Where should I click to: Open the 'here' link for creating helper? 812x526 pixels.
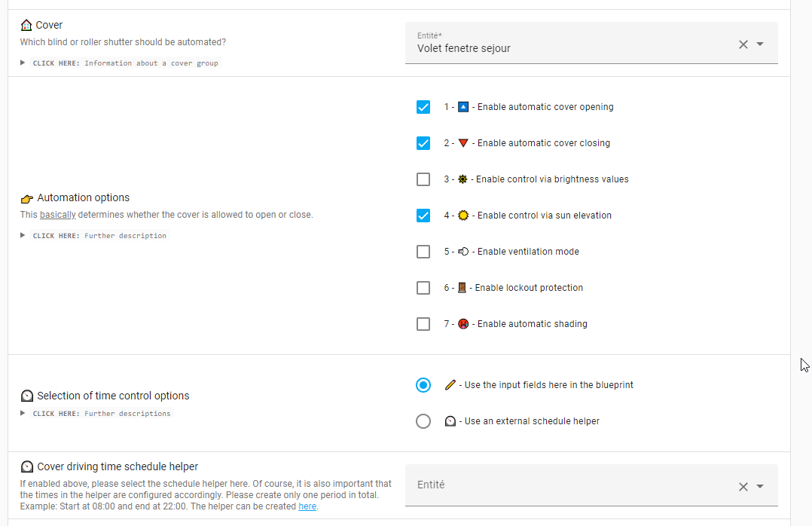(x=307, y=506)
